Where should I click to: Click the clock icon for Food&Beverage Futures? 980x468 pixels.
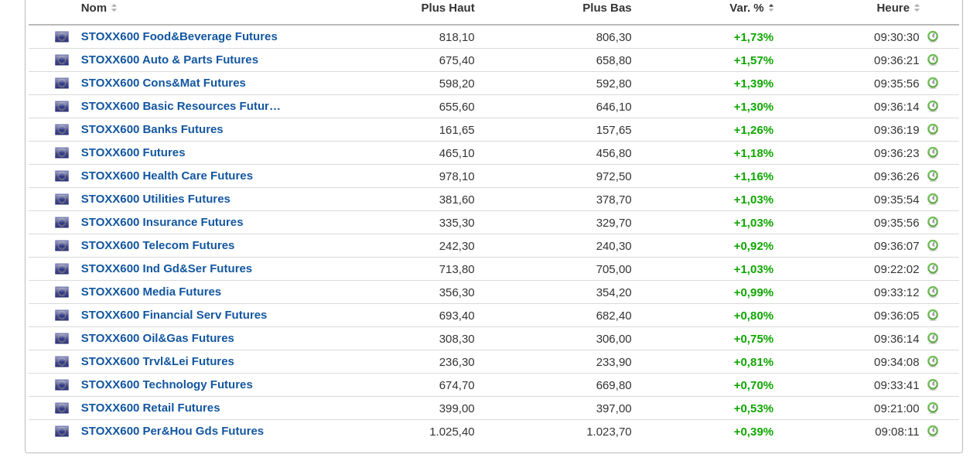click(x=933, y=36)
